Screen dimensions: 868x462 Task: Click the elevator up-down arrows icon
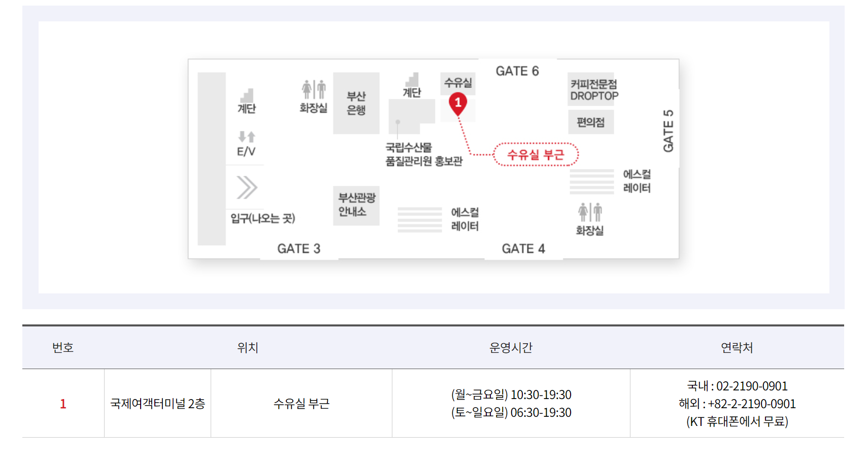pyautogui.click(x=247, y=137)
